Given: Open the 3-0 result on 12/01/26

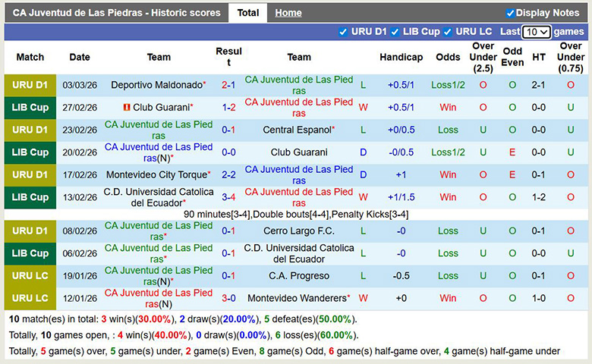Looking at the screenshot, I should pos(228,298).
